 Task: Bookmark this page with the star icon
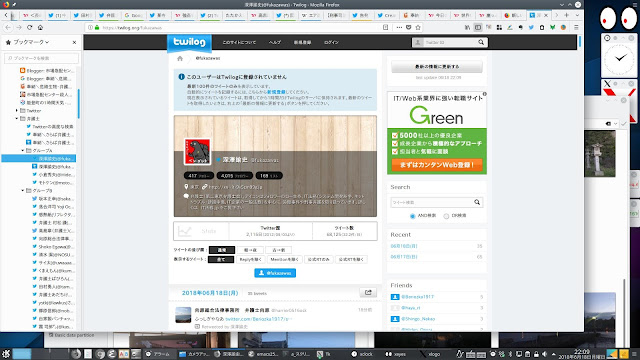(418, 27)
